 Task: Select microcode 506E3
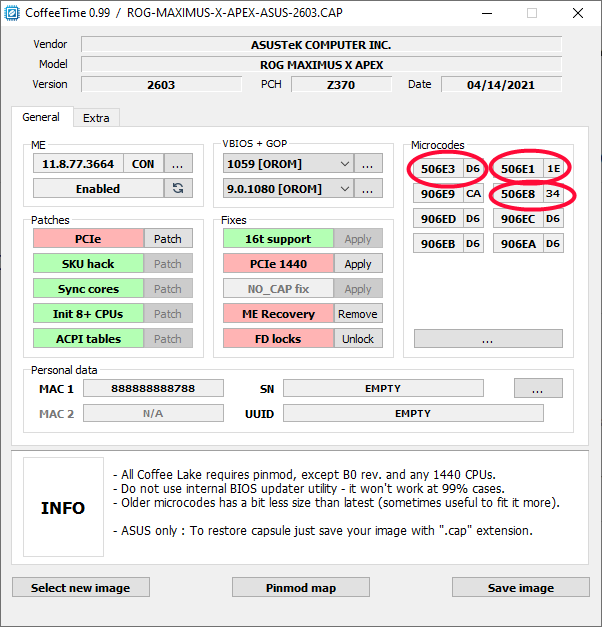[438, 169]
